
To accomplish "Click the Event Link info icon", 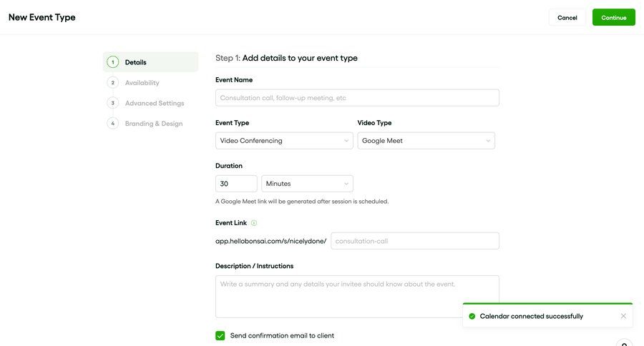I will pyautogui.click(x=254, y=223).
